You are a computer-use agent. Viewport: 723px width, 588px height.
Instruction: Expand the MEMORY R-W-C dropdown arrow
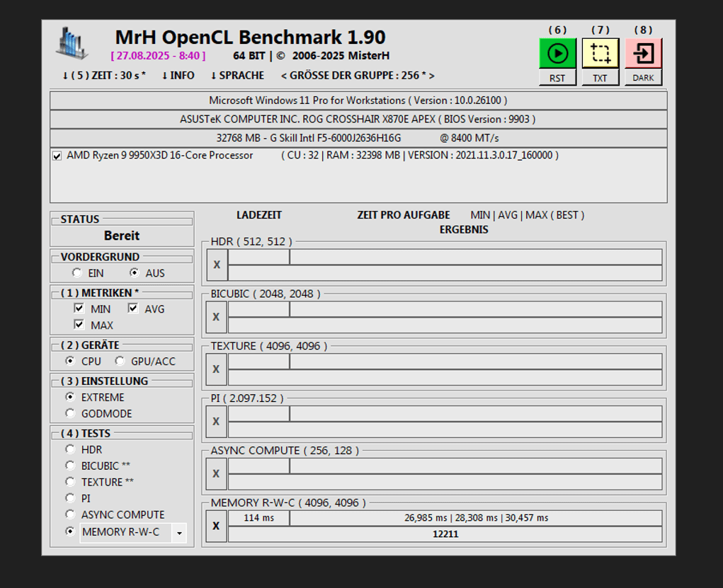pos(179,534)
